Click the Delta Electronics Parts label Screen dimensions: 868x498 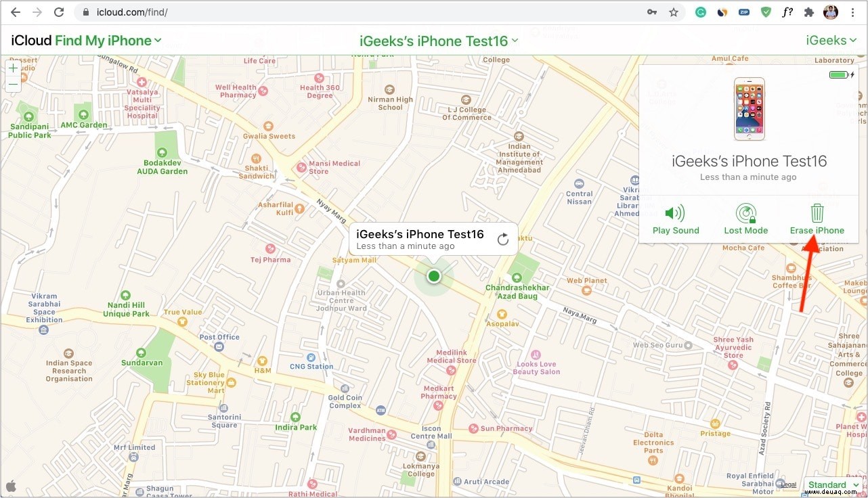[x=653, y=443]
